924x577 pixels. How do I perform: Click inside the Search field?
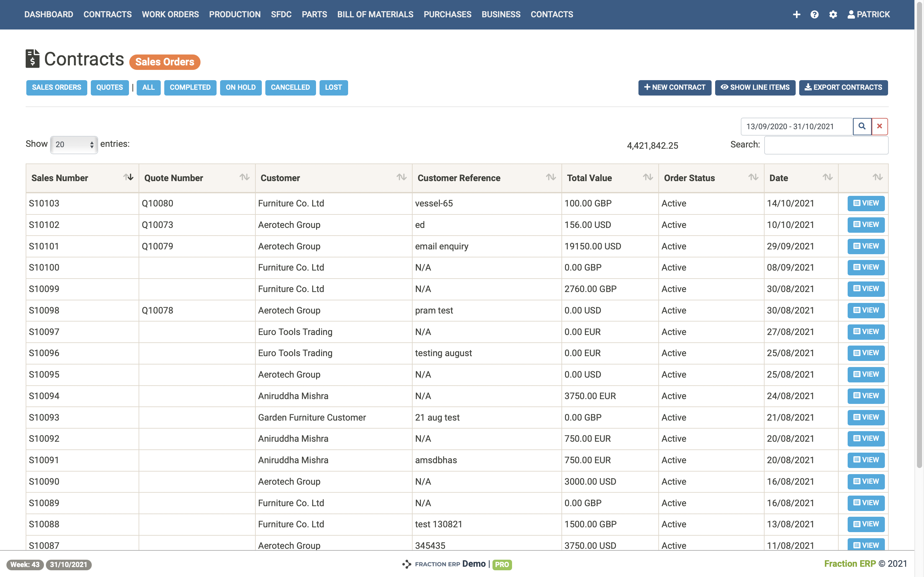coord(826,145)
